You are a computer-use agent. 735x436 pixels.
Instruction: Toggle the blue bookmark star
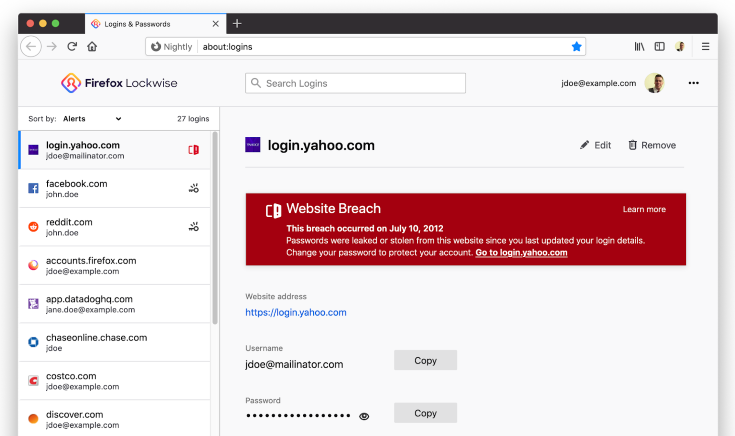[x=577, y=46]
